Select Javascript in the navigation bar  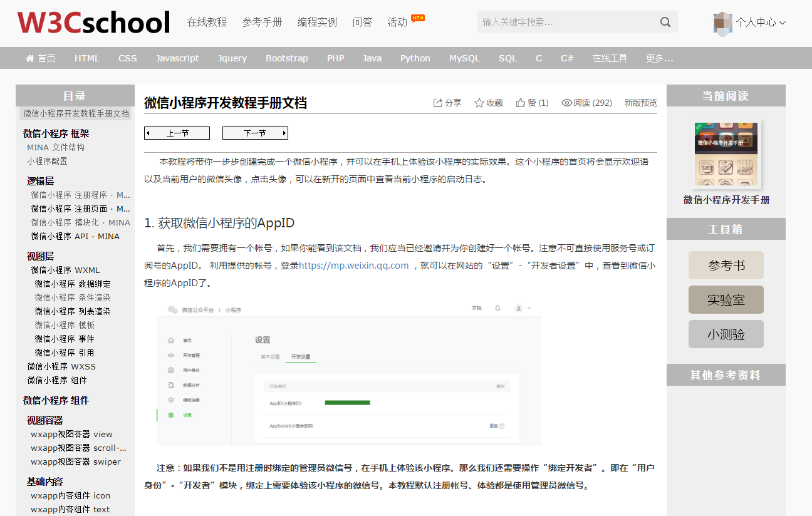pos(177,58)
